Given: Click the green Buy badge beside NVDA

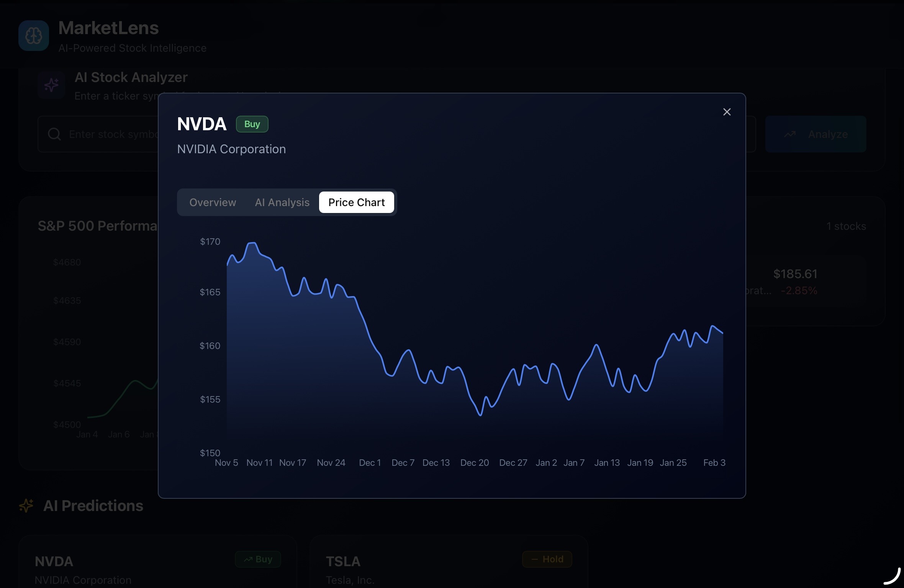Looking at the screenshot, I should (252, 124).
